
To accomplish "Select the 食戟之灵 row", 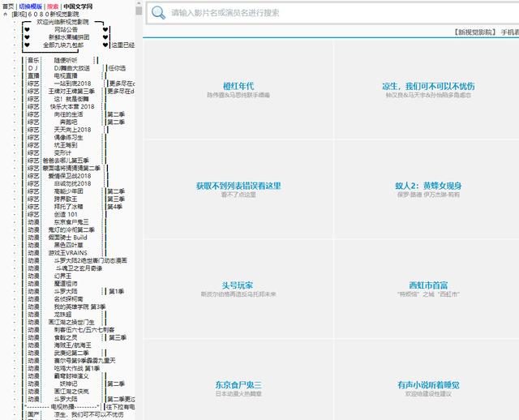I will pos(66,337).
